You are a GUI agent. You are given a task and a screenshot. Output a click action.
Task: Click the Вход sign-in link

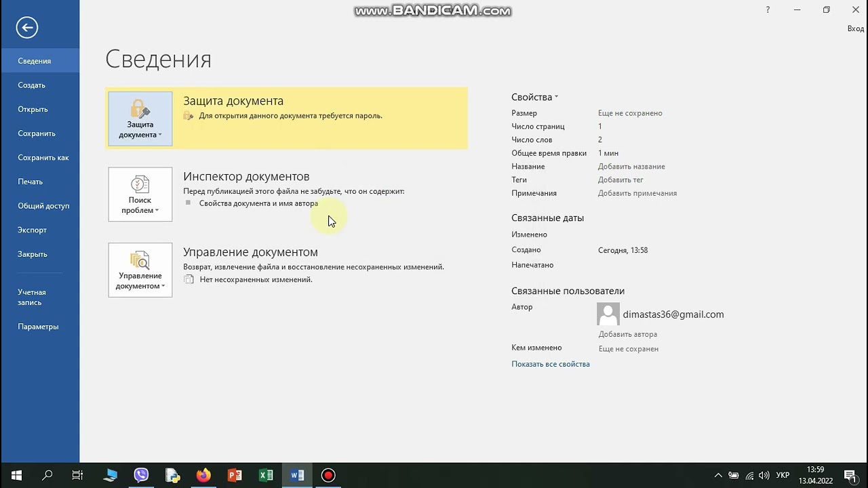(856, 28)
